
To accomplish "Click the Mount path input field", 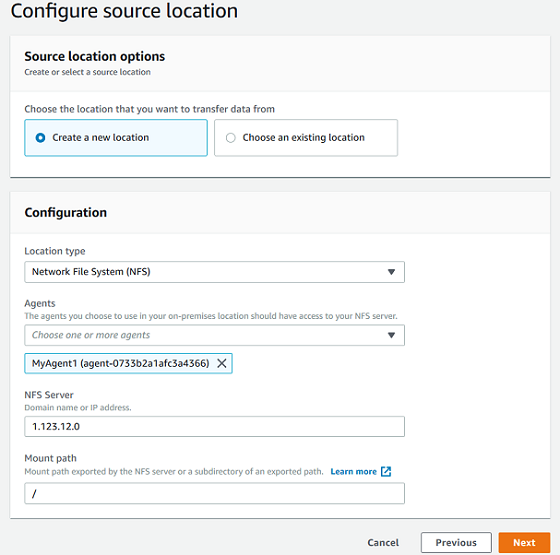I will click(214, 494).
